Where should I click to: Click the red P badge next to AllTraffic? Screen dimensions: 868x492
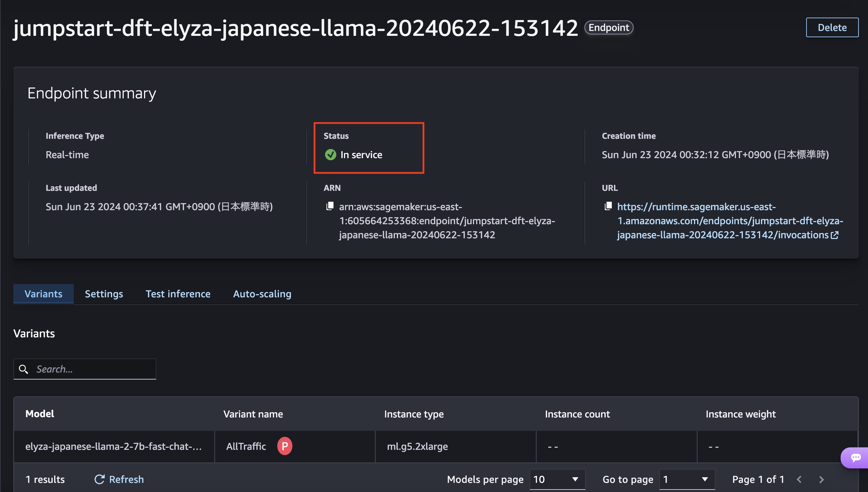(x=285, y=446)
